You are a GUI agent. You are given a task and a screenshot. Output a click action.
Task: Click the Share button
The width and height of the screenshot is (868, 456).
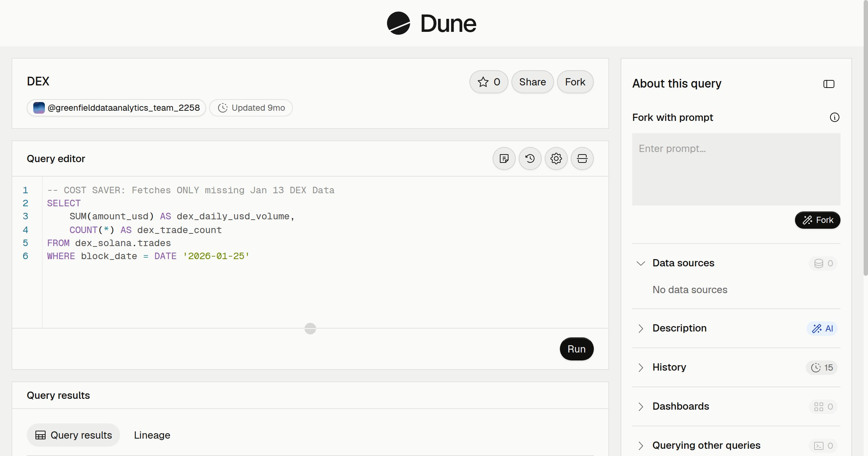coord(532,82)
